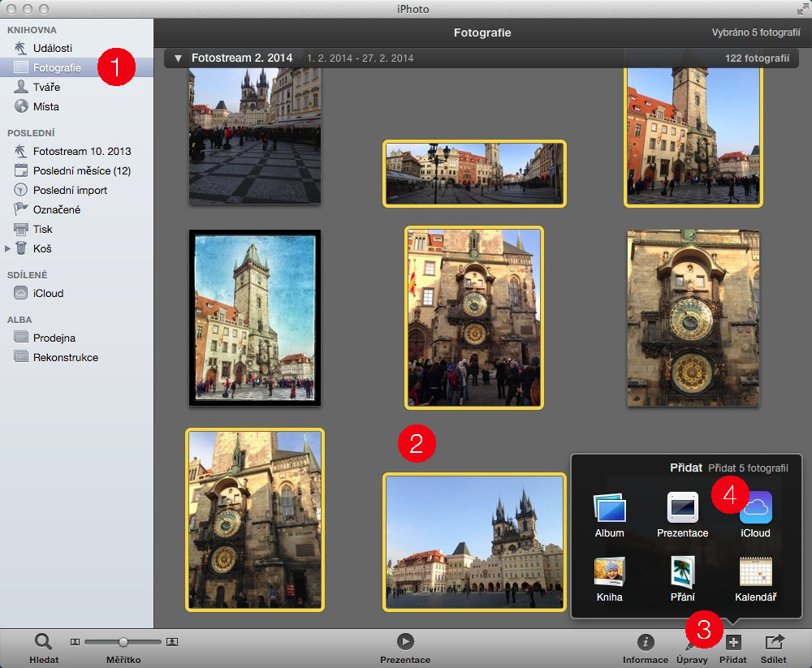Add photos to iCloud in the popup

[755, 508]
